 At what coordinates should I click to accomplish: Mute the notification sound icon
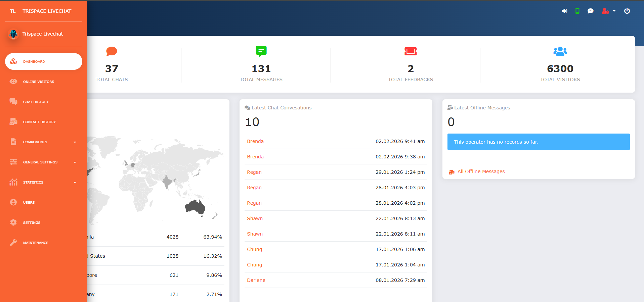coord(564,11)
